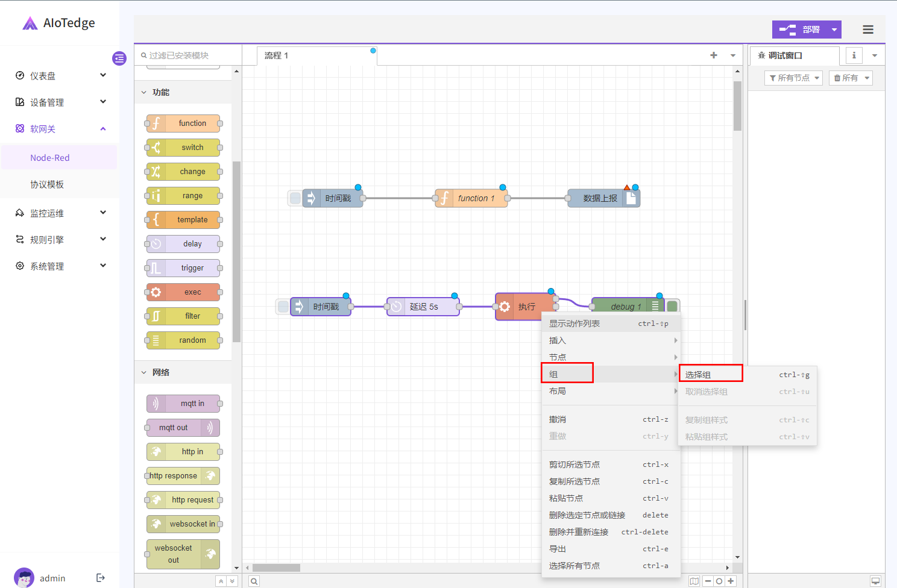Open the 部署 deploy dropdown arrow
Viewport: 897px width, 588px height.
pos(834,30)
